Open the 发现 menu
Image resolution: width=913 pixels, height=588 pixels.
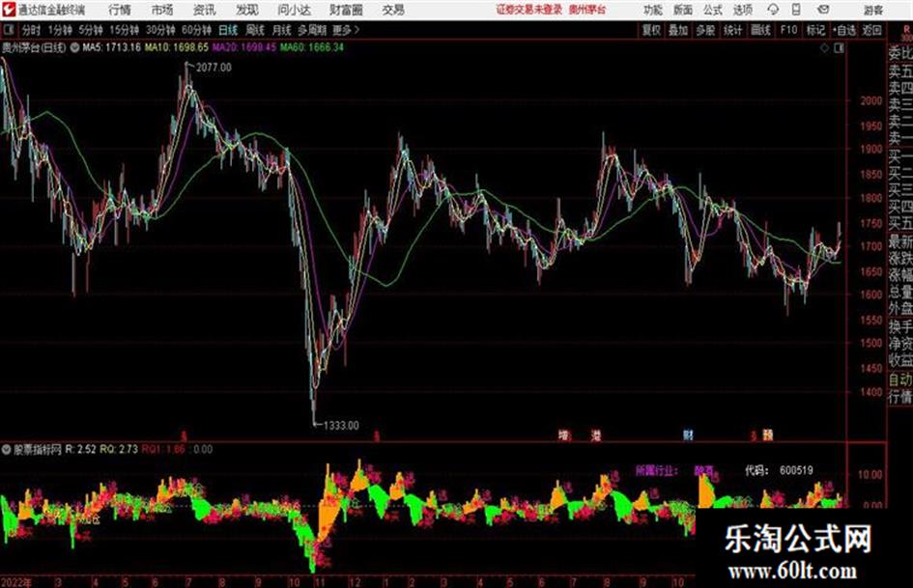click(247, 10)
